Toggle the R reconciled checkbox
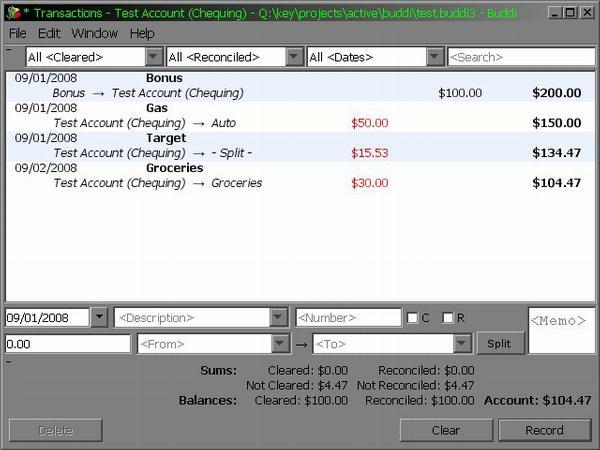The width and height of the screenshot is (600, 450). [448, 318]
